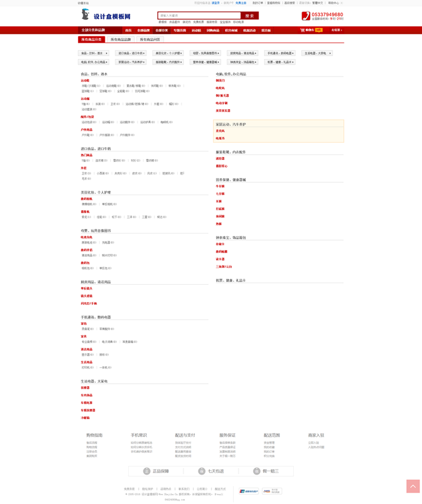Switch to the 所有商品品牌 tab

(120, 39)
